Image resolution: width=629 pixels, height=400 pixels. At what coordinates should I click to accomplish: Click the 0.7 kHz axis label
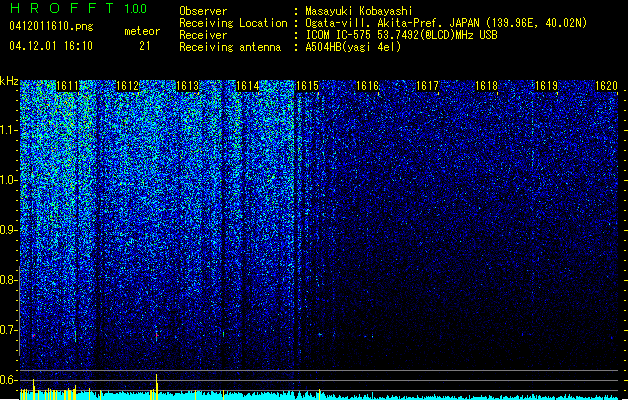(8, 330)
